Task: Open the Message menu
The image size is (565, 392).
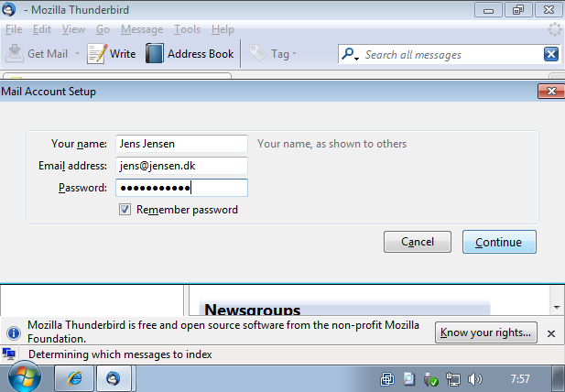Action: point(142,29)
